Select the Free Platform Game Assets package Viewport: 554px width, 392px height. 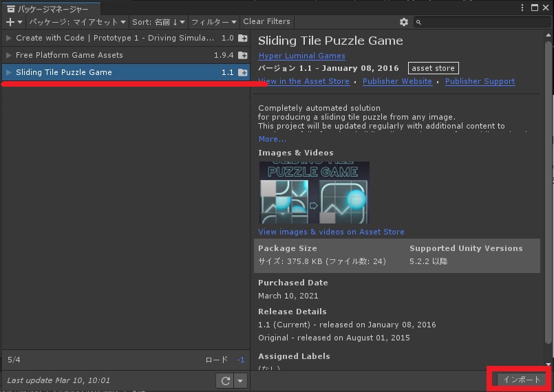[x=126, y=55]
